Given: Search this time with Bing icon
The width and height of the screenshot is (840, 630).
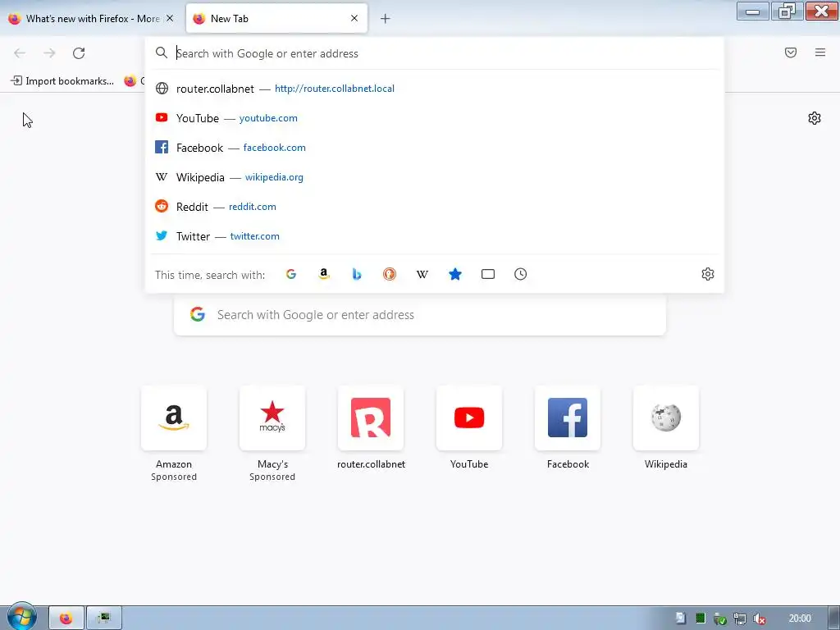Looking at the screenshot, I should (357, 274).
